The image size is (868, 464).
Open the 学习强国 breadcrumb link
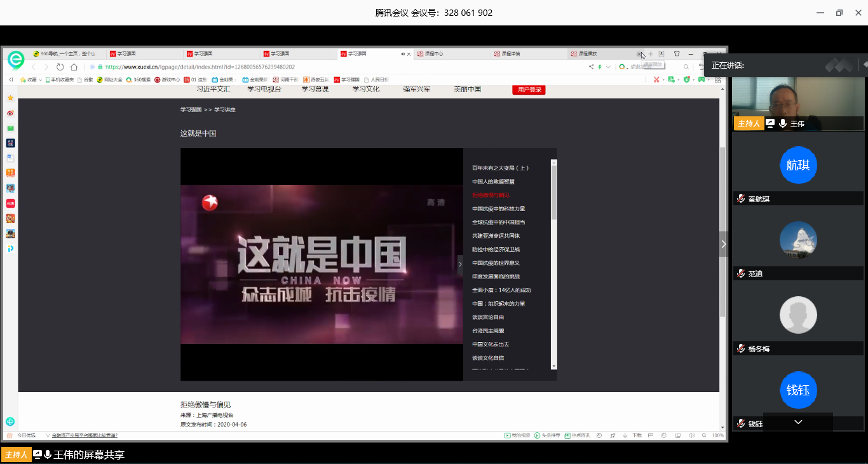191,109
